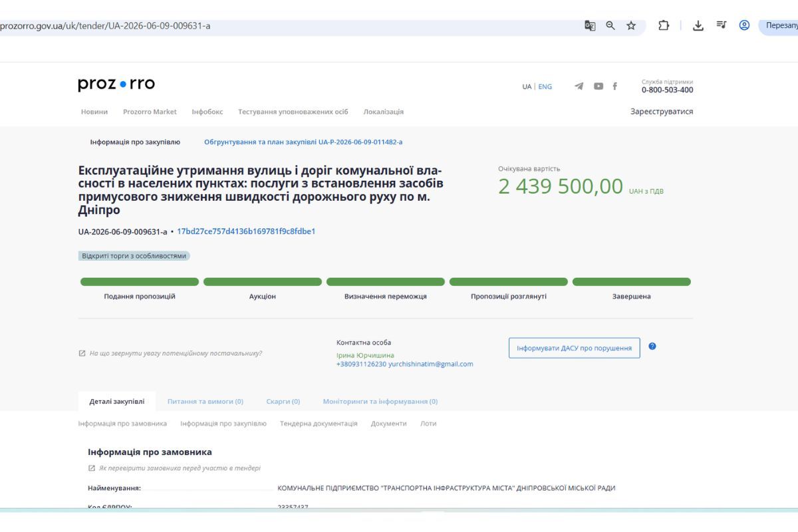Image resolution: width=798 pixels, height=532 pixels.
Task: Switch to Скарги (0) tab
Action: coord(283,402)
